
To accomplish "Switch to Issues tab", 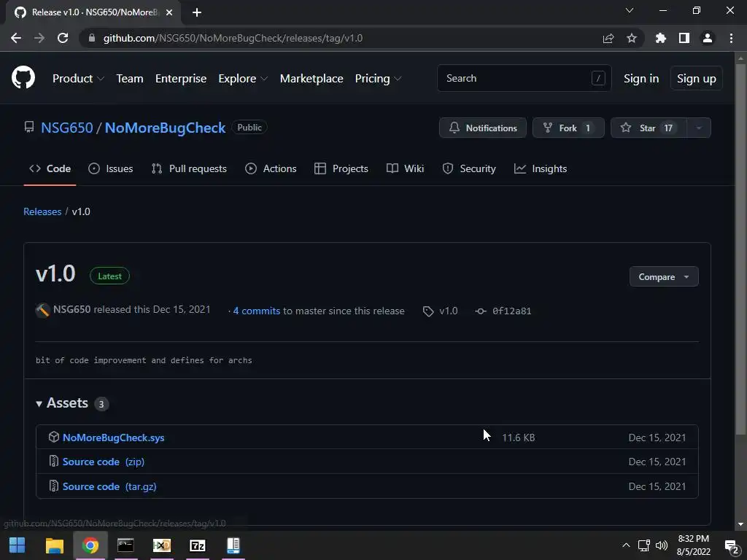I will pyautogui.click(x=111, y=168).
